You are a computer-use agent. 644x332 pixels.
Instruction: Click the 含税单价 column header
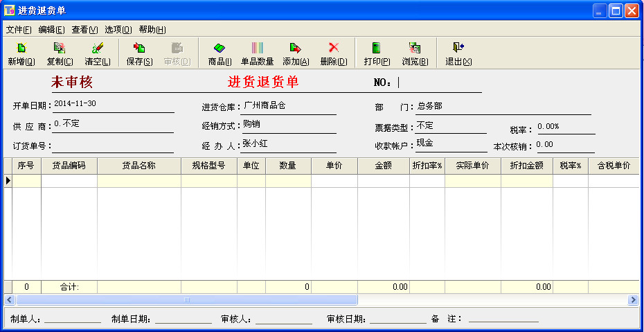click(x=614, y=166)
